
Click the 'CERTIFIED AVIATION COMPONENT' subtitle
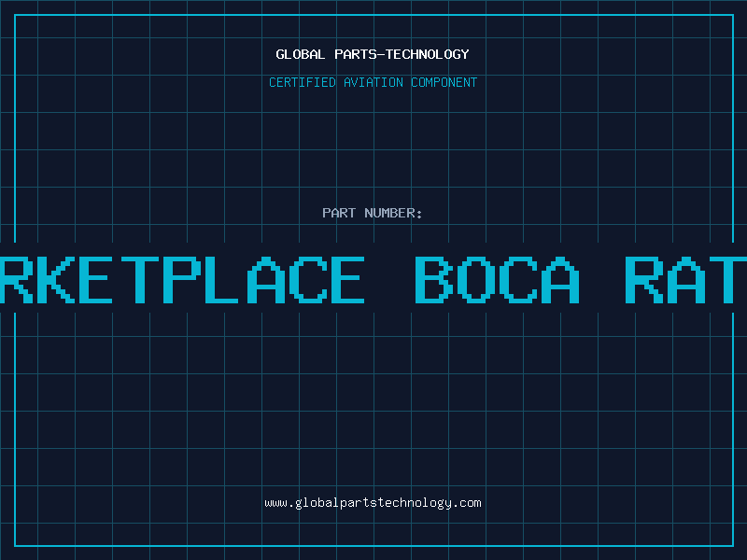tap(373, 82)
